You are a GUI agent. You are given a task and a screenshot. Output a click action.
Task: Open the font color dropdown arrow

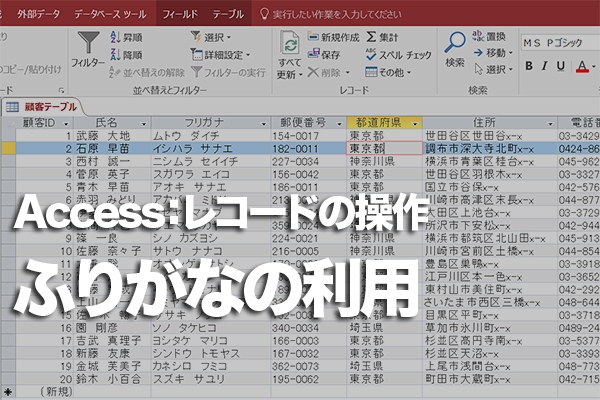click(x=593, y=67)
